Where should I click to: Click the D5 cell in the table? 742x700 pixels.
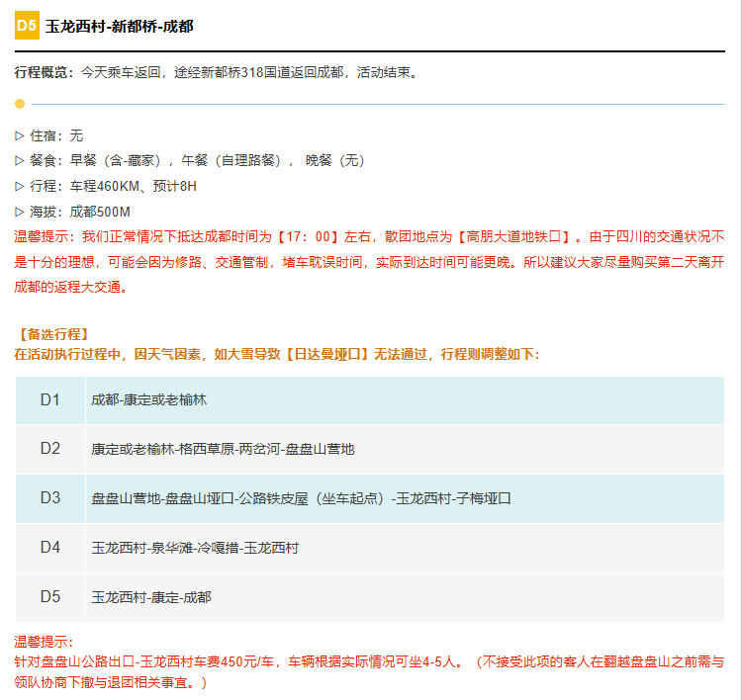pyautogui.click(x=50, y=597)
